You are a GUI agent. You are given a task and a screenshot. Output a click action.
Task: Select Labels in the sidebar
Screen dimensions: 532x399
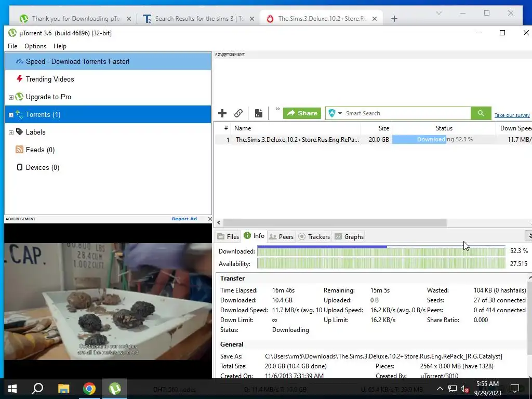(x=35, y=132)
